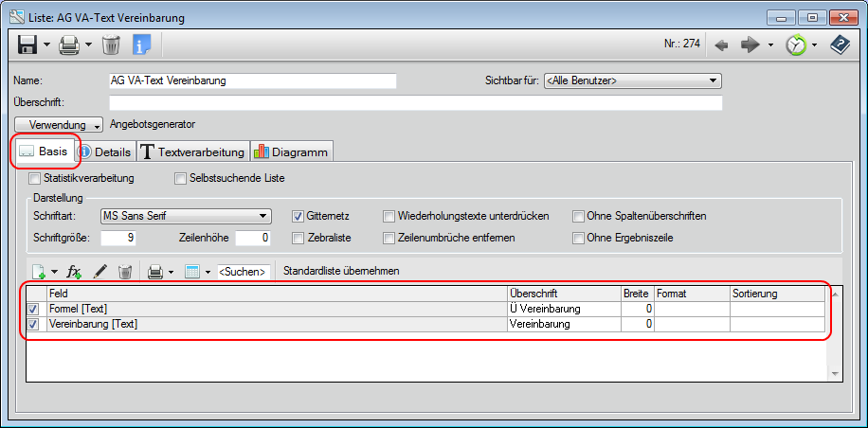Click Standardliste übernehmen
Viewport: 868px width, 428px height.
coord(341,272)
